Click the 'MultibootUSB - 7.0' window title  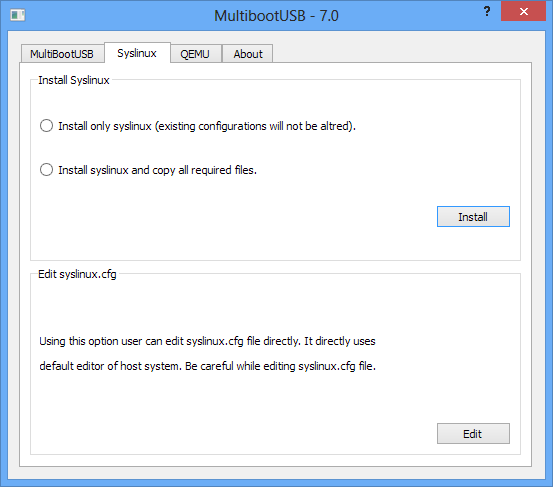tap(276, 16)
